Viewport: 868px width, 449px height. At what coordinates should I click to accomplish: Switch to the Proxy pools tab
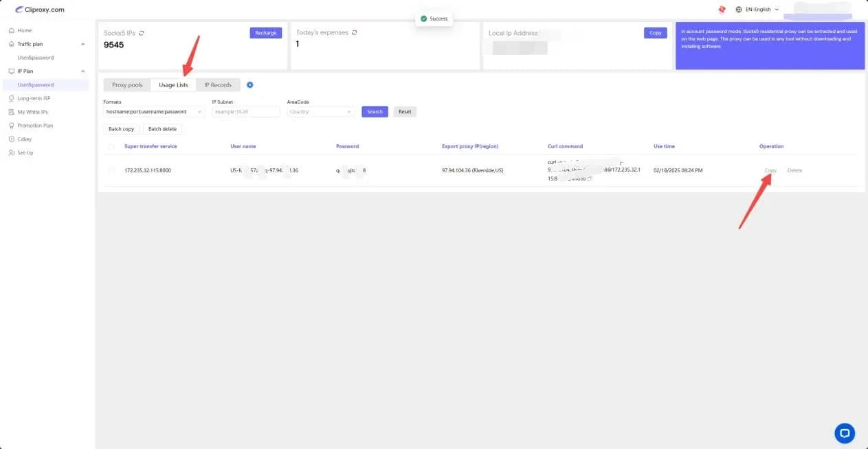(126, 84)
